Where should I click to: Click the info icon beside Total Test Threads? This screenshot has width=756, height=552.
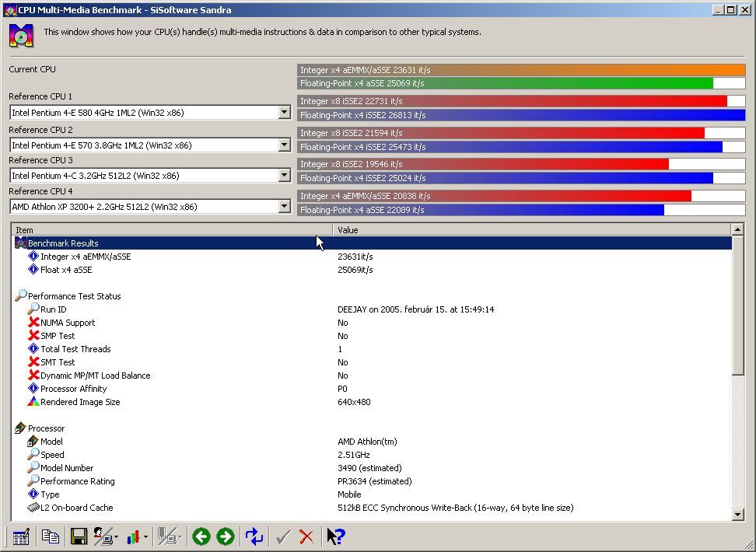tap(33, 348)
